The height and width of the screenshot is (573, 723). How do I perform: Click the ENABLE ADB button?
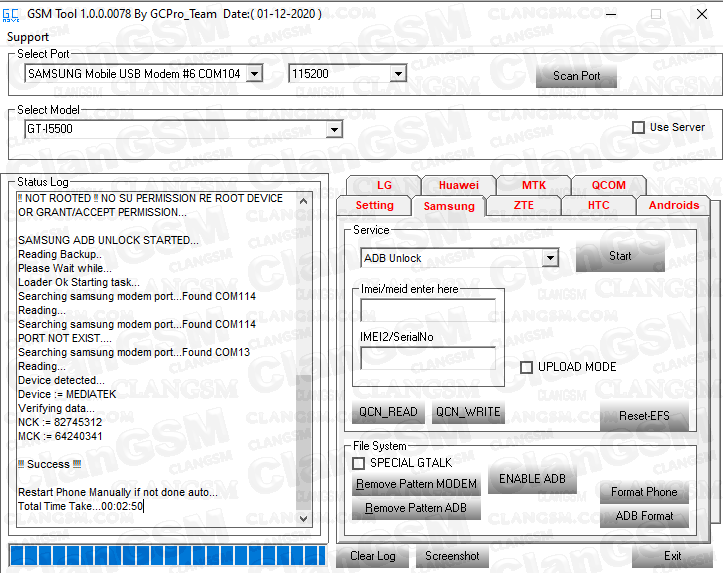pos(532,479)
